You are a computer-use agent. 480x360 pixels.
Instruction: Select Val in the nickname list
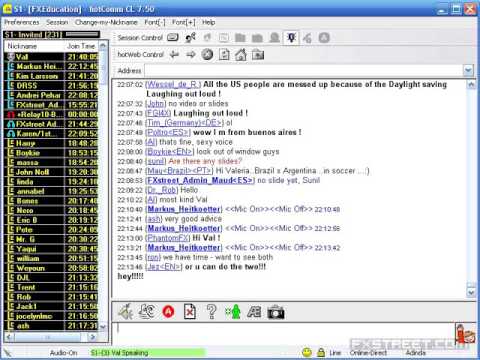click(x=52, y=57)
